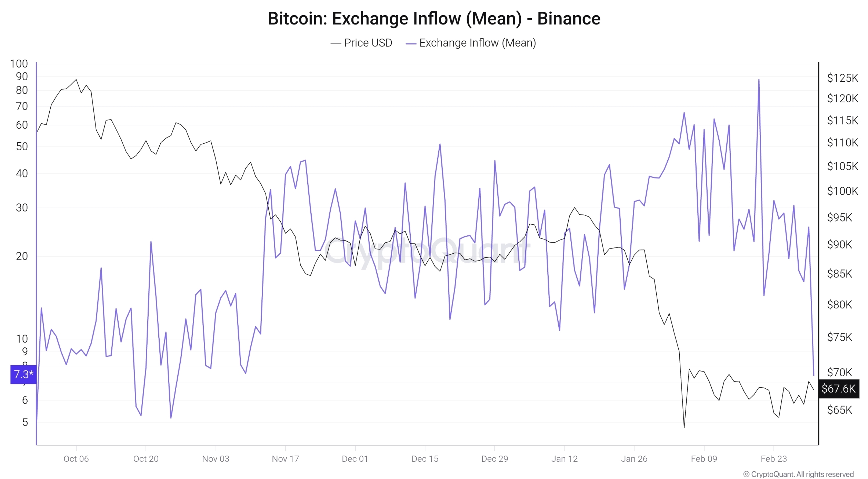Select the Oct 06 date axis tick

click(x=76, y=459)
